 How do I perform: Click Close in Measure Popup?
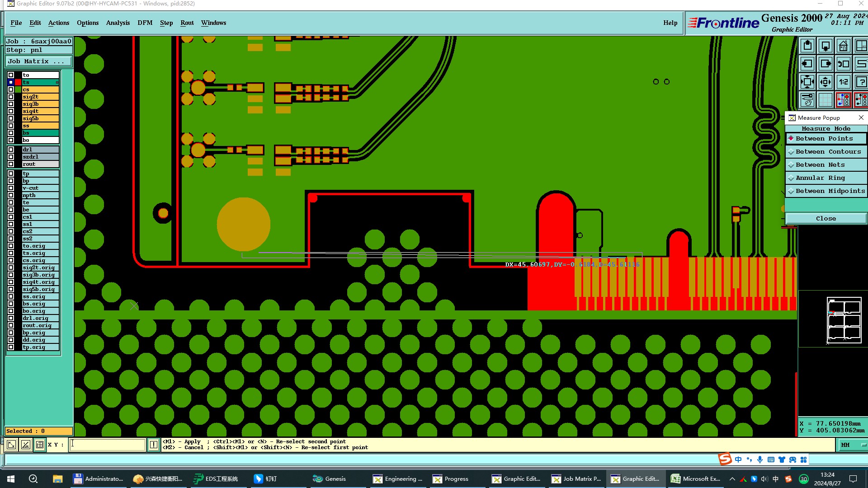pos(826,219)
